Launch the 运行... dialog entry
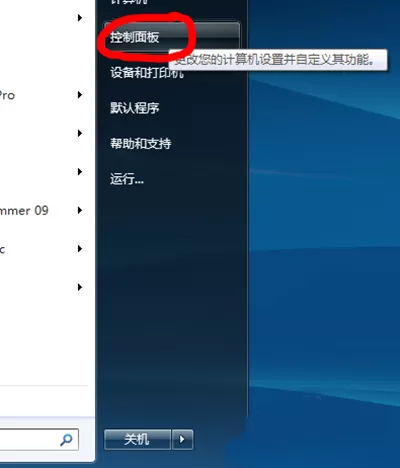The width and height of the screenshot is (400, 468). pos(127,179)
